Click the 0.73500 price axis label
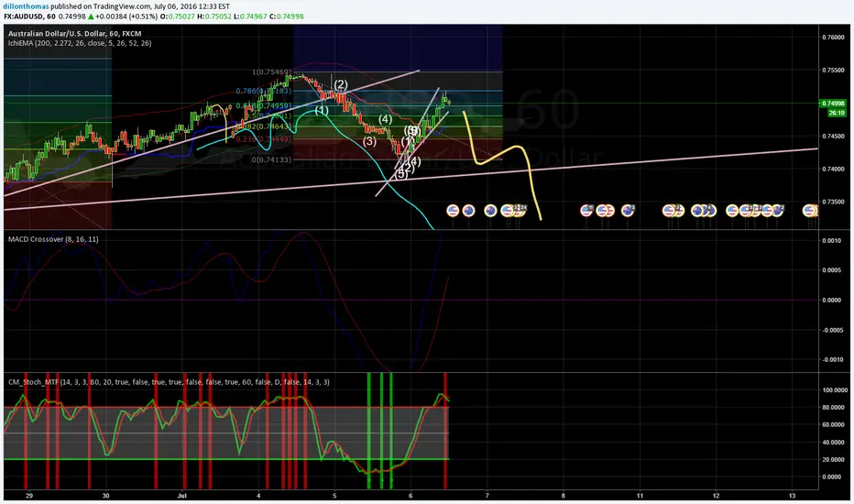 [x=833, y=202]
